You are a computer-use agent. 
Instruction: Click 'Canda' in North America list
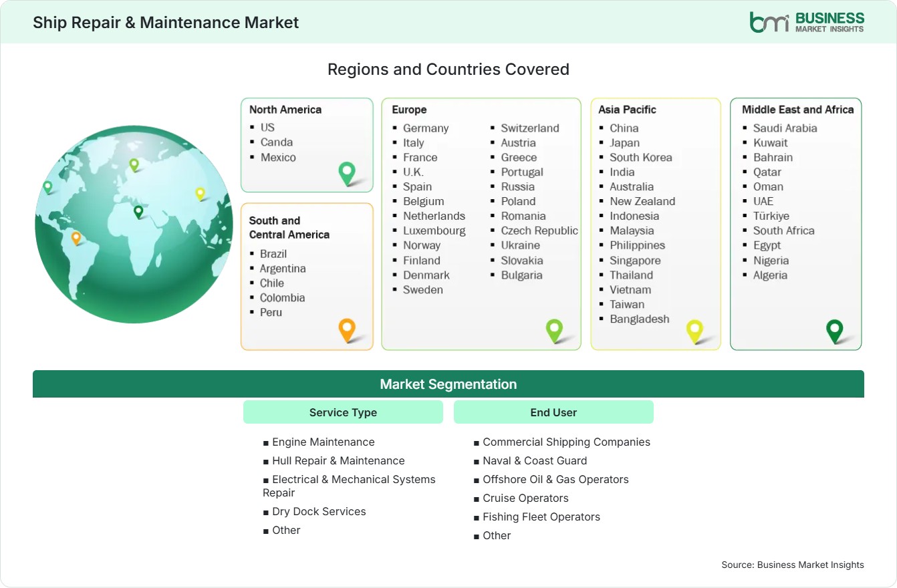pos(277,142)
